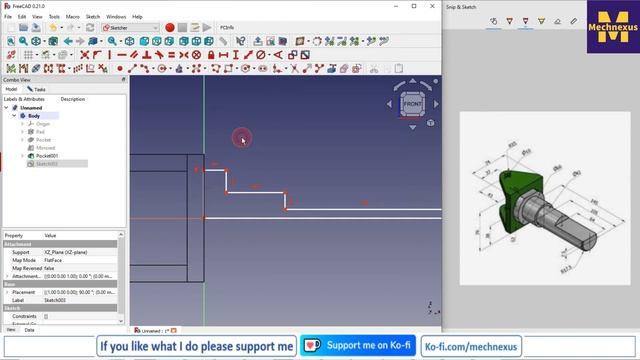Click the Undo arrow icon
The height and width of the screenshot is (360, 640).
tap(53, 28)
